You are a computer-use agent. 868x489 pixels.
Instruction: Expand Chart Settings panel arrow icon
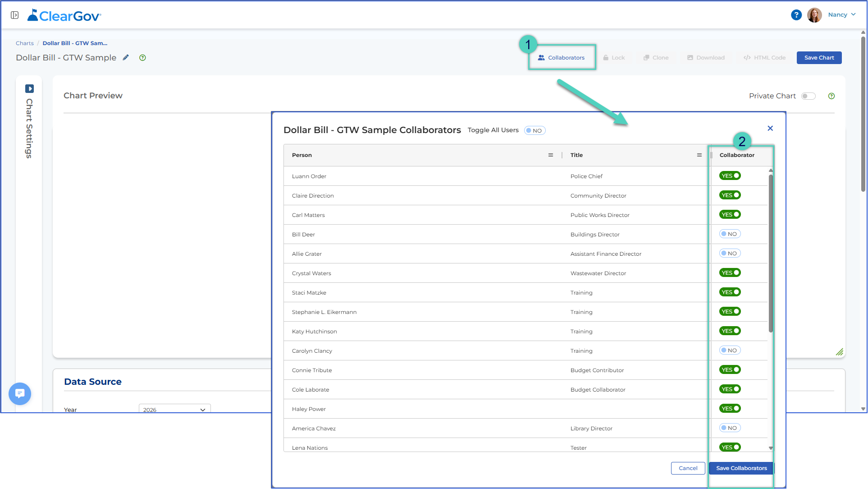(29, 89)
